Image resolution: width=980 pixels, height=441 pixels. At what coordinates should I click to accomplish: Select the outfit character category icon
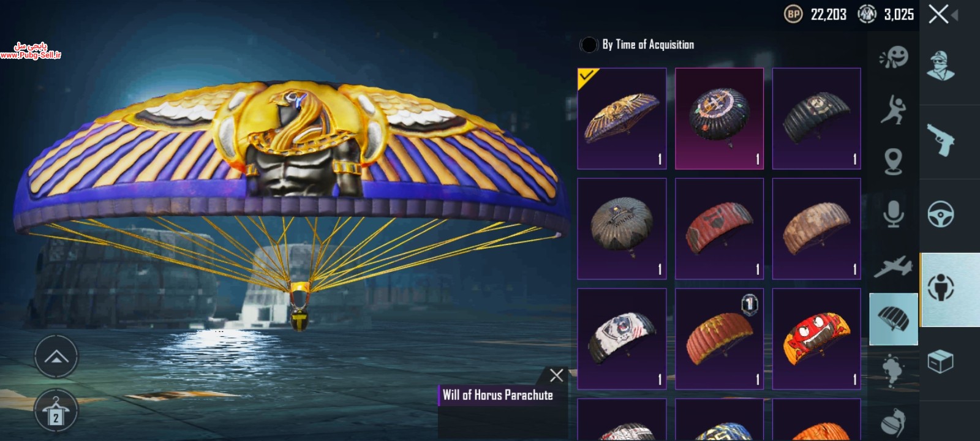click(940, 66)
